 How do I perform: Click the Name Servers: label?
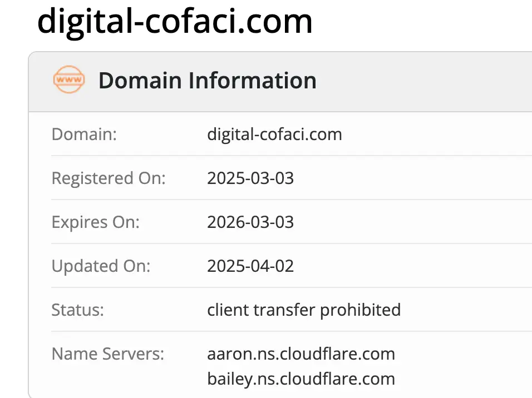pyautogui.click(x=108, y=354)
